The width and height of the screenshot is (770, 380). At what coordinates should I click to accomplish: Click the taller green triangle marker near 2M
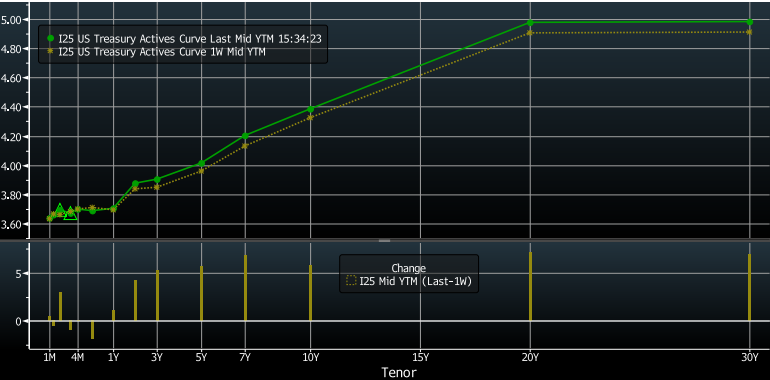click(59, 209)
